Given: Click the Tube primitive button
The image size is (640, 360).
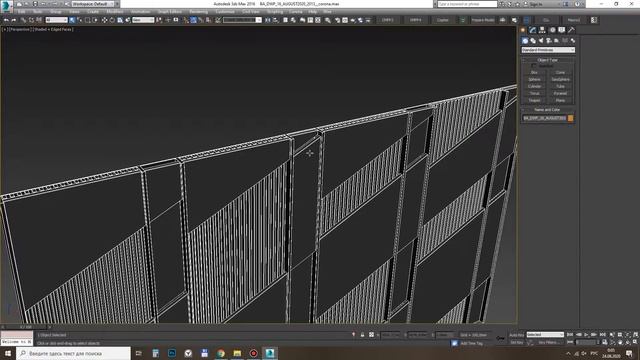Looking at the screenshot, I should [x=560, y=87].
